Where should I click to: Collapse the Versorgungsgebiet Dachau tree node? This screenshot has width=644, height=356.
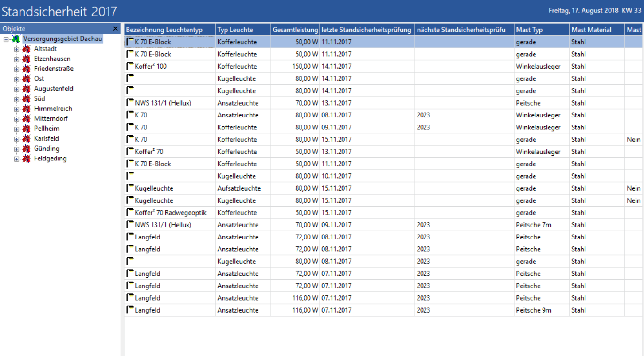(x=6, y=39)
